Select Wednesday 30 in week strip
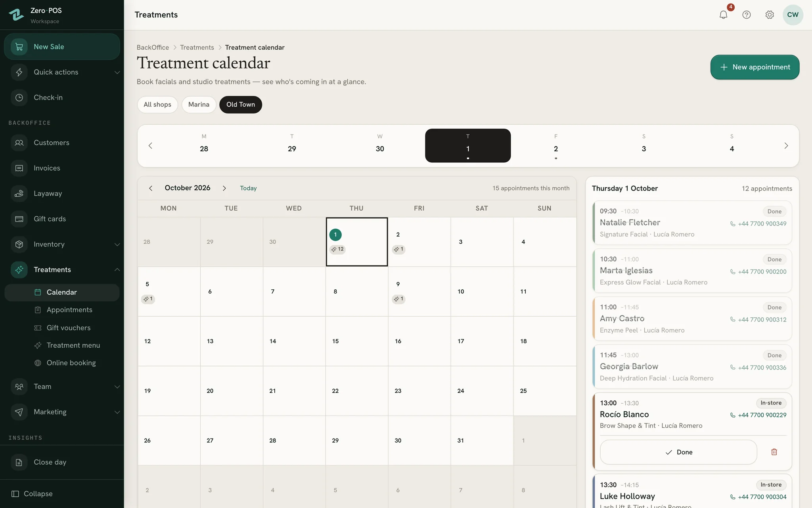The height and width of the screenshot is (508, 812). point(380,146)
